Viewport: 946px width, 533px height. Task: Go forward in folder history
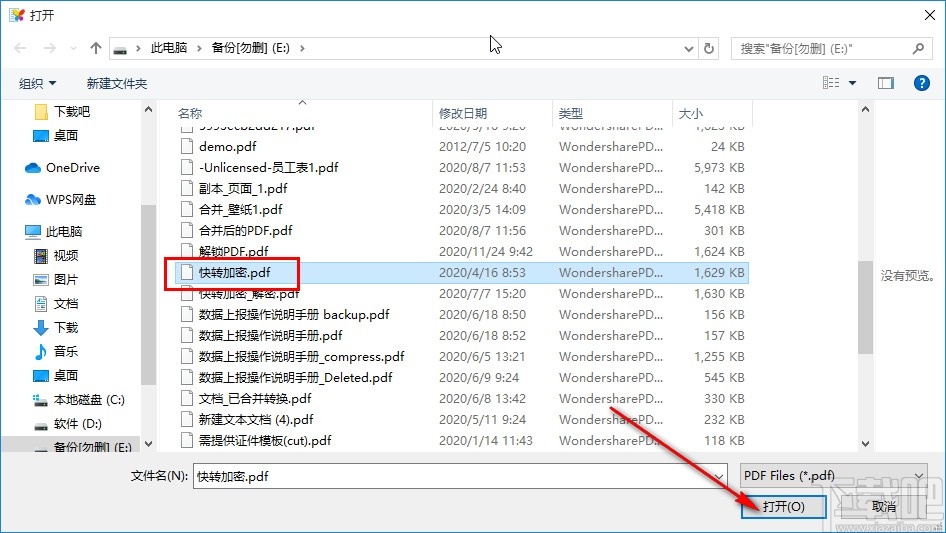tap(49, 48)
